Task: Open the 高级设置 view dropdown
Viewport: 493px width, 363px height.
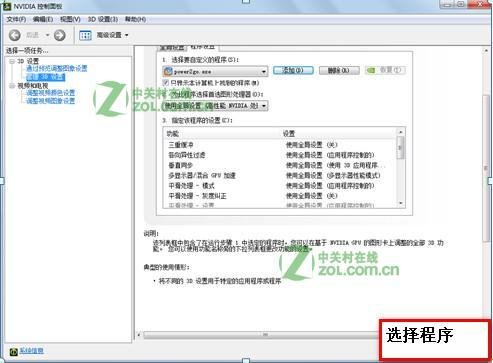Action: click(112, 35)
